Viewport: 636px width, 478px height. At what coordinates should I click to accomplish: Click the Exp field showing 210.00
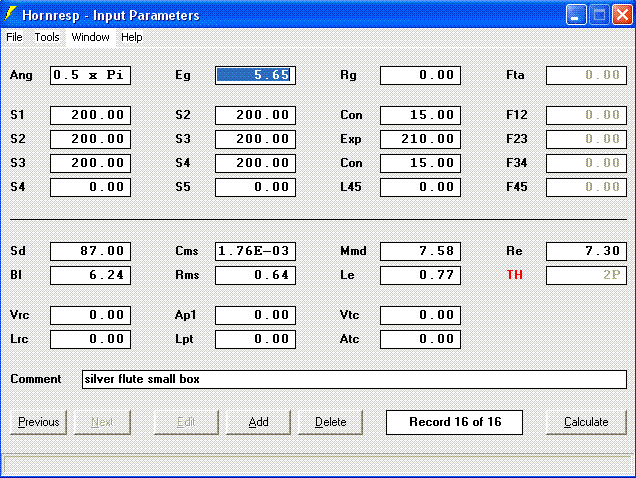421,139
